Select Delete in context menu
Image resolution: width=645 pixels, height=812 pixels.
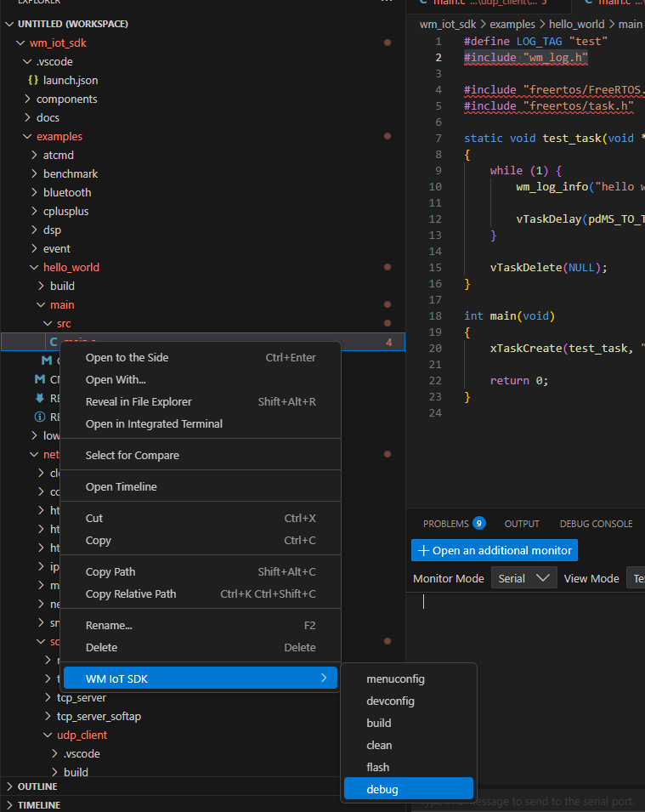pyautogui.click(x=201, y=647)
